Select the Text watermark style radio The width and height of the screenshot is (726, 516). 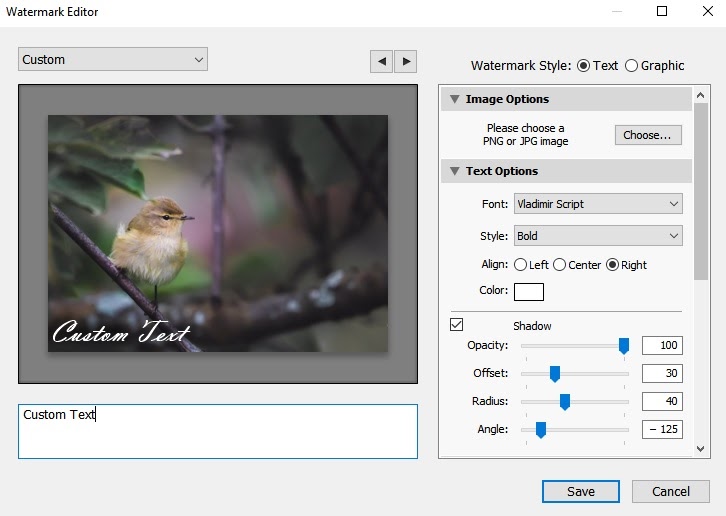point(583,66)
